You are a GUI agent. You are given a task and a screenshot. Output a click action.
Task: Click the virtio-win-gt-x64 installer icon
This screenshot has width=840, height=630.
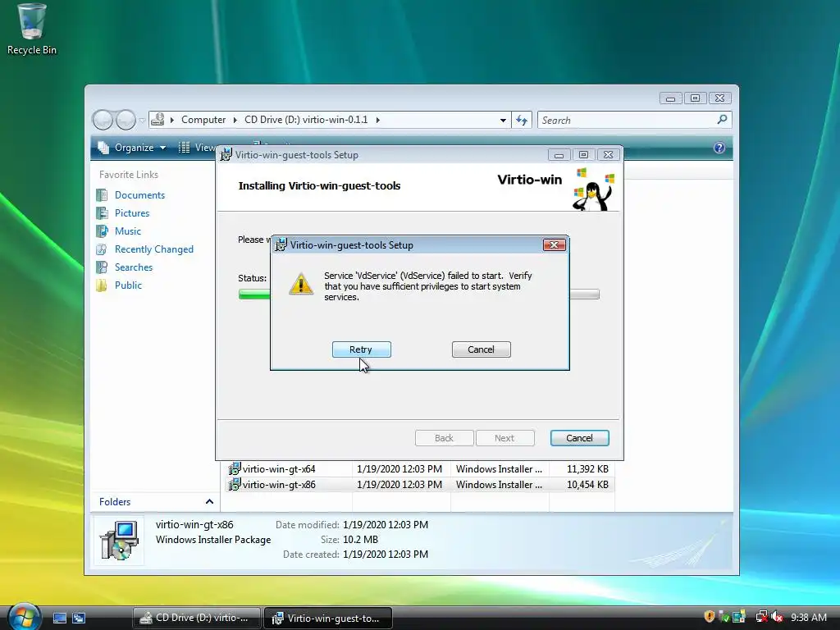234,468
